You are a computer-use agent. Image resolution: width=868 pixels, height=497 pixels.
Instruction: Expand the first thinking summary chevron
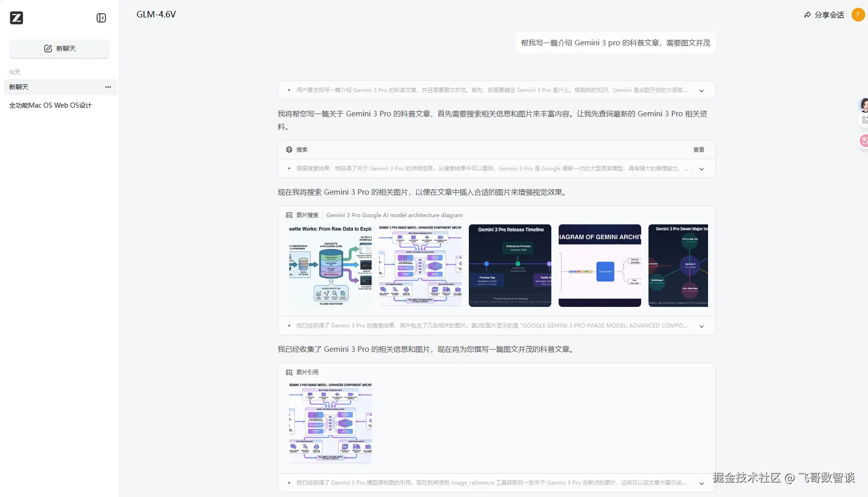pos(702,91)
